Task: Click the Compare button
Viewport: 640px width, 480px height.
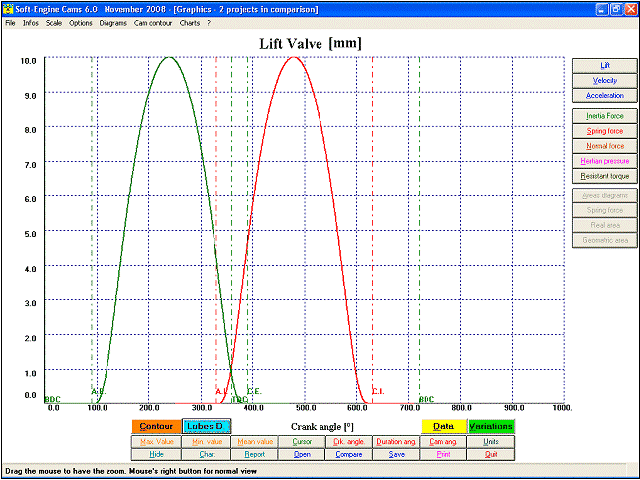Action: pos(349,454)
